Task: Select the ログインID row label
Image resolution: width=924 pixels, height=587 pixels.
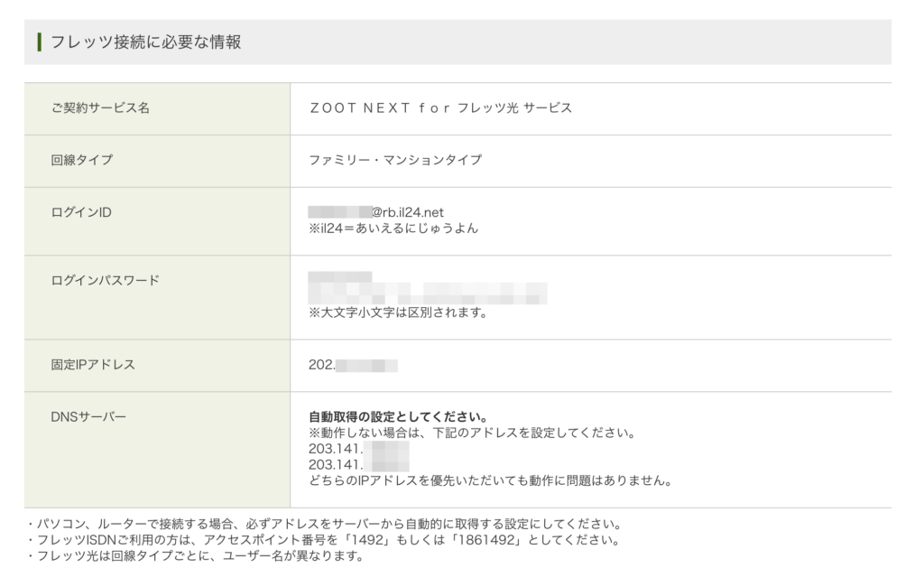Action: pyautogui.click(x=81, y=212)
